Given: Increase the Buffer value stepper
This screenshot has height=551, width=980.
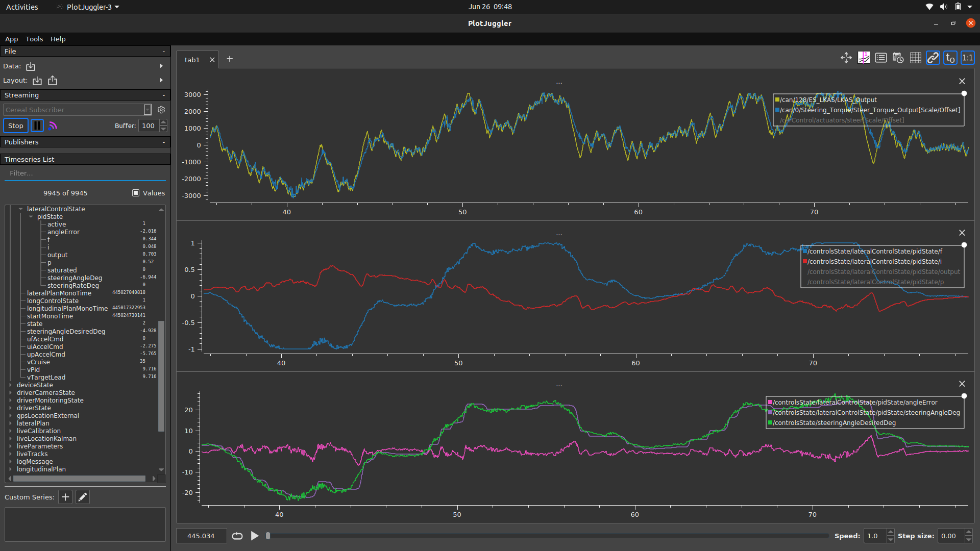Looking at the screenshot, I should (163, 122).
